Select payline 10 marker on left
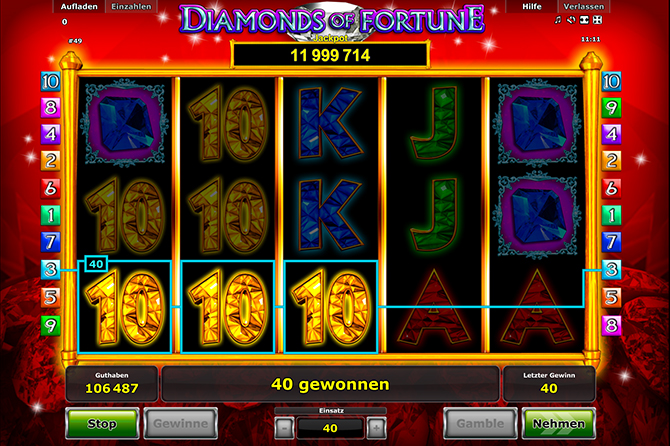 pyautogui.click(x=50, y=82)
